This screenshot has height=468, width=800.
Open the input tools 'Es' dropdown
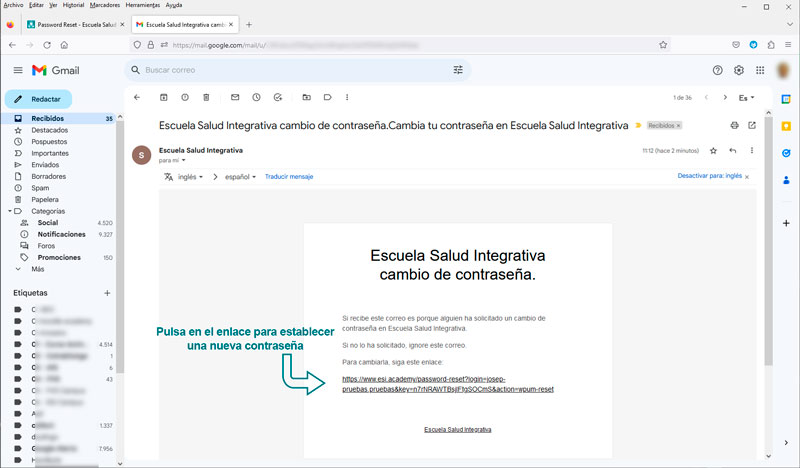click(x=746, y=98)
